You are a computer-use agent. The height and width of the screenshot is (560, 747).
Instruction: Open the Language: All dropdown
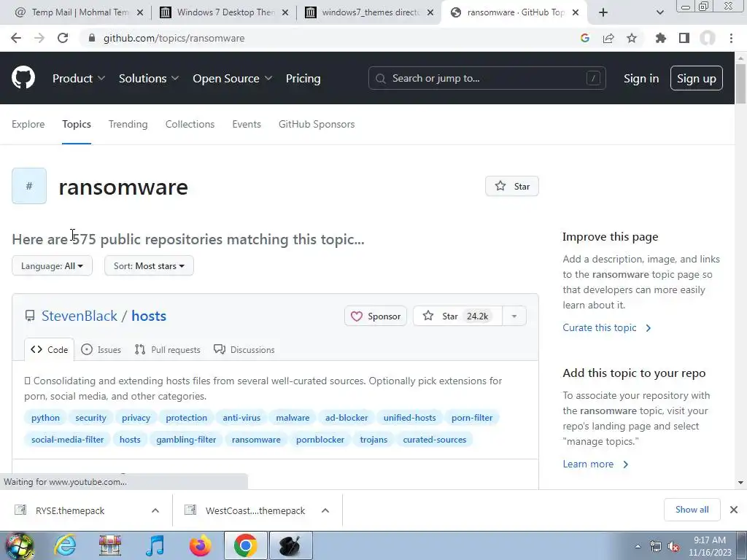(x=52, y=265)
